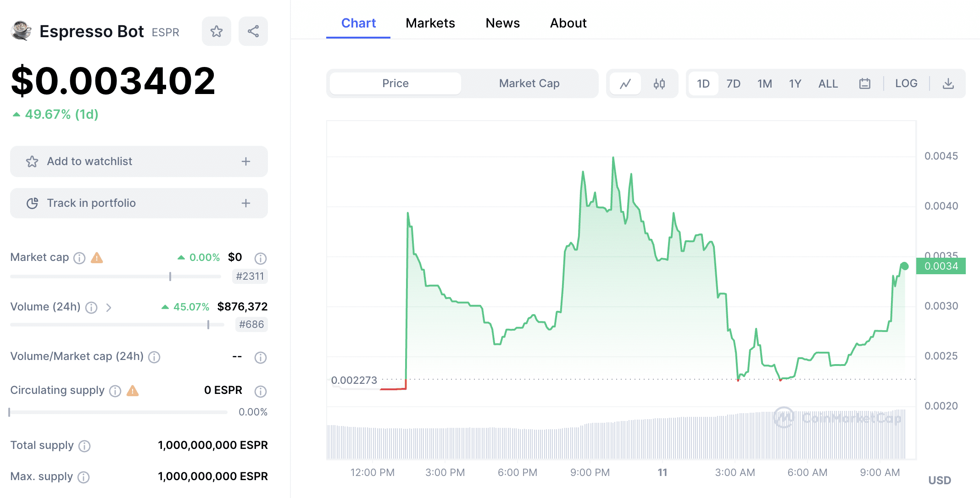
Task: Click info icon right of 0 ESPR value
Action: pos(261,391)
